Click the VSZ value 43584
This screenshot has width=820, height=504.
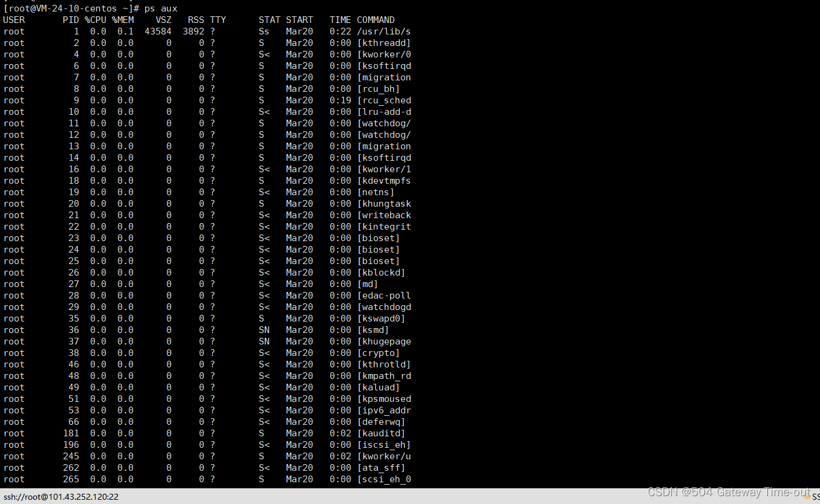click(158, 31)
